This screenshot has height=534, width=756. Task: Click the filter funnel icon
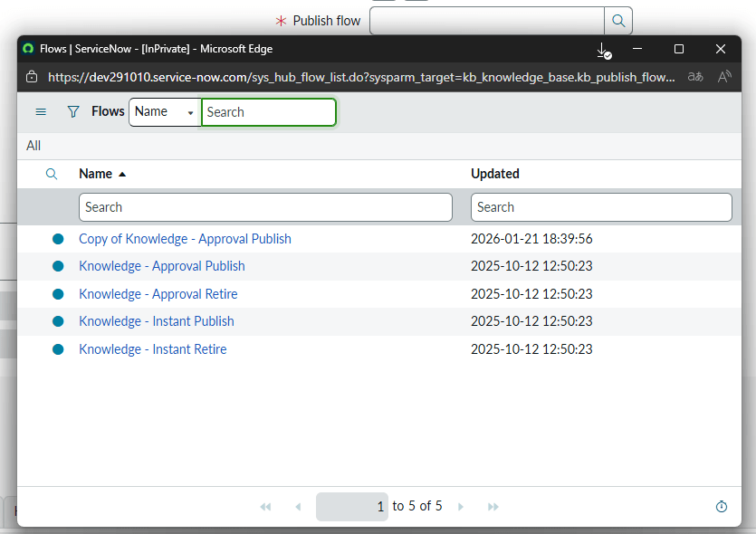click(73, 112)
